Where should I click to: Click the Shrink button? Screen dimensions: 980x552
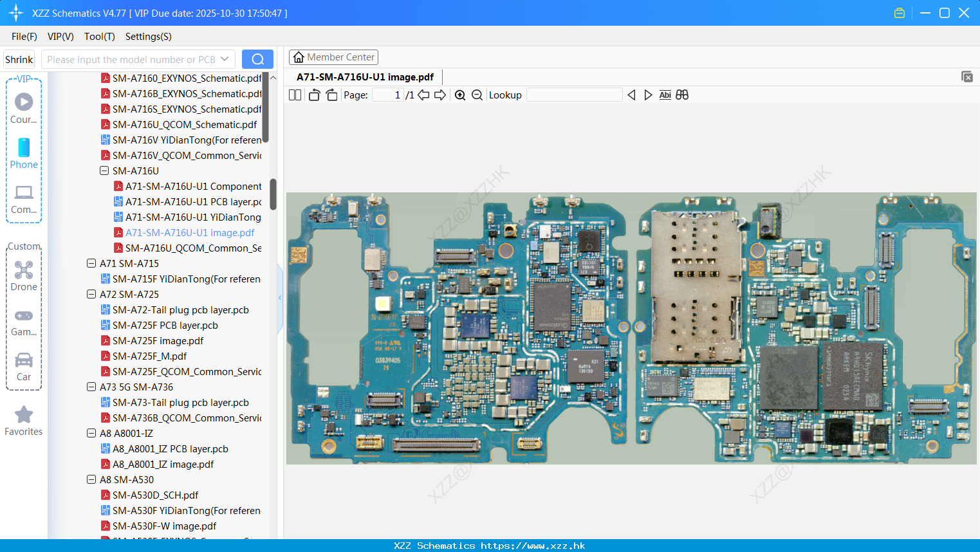tap(19, 59)
